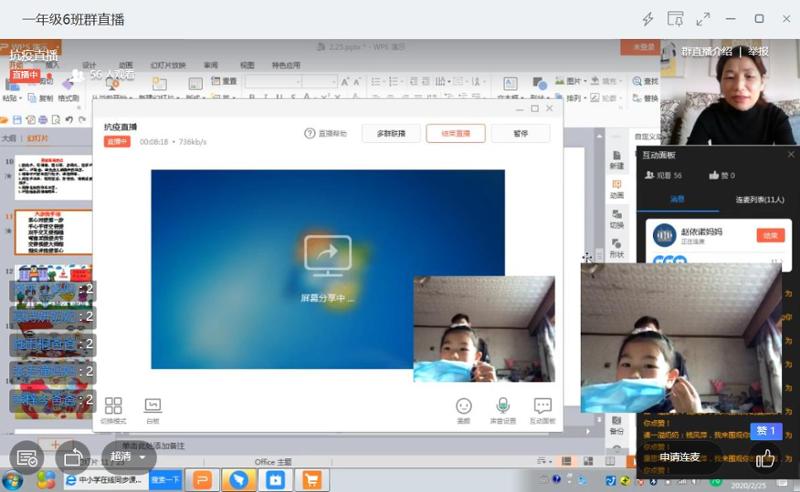Click the 切换模式 (switch mode) icon
Image resolution: width=800 pixels, height=492 pixels.
point(113,406)
